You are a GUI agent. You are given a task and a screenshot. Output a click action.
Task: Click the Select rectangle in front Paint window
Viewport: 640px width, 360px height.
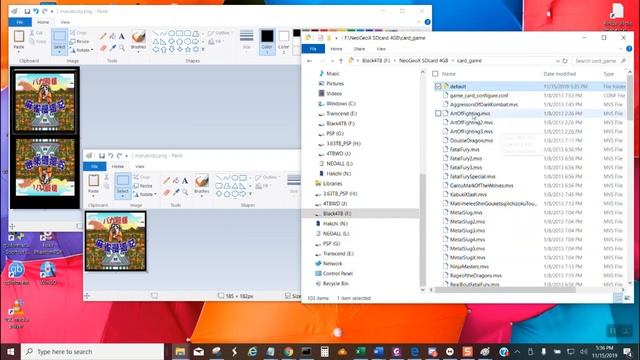click(x=122, y=181)
